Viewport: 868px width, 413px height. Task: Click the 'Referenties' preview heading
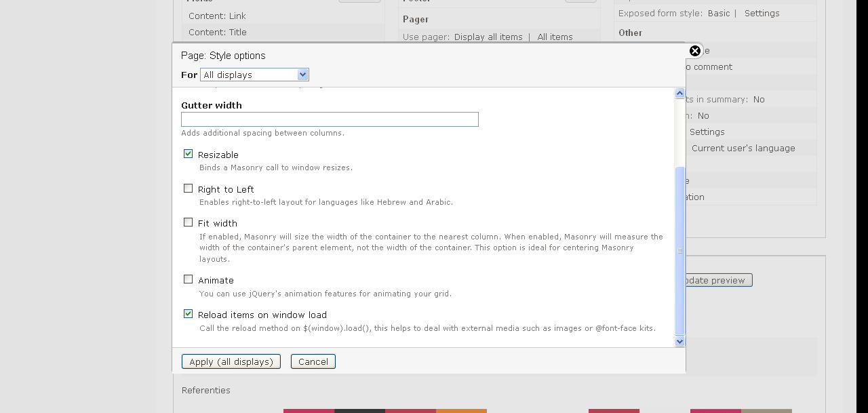coord(206,390)
